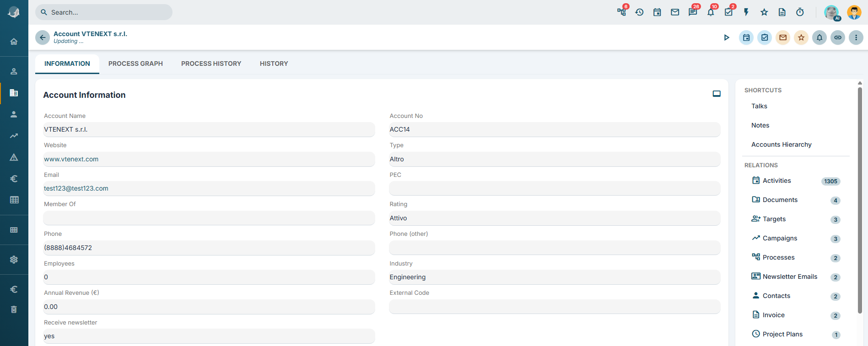Open the www.vtenext.com website link

click(71, 159)
